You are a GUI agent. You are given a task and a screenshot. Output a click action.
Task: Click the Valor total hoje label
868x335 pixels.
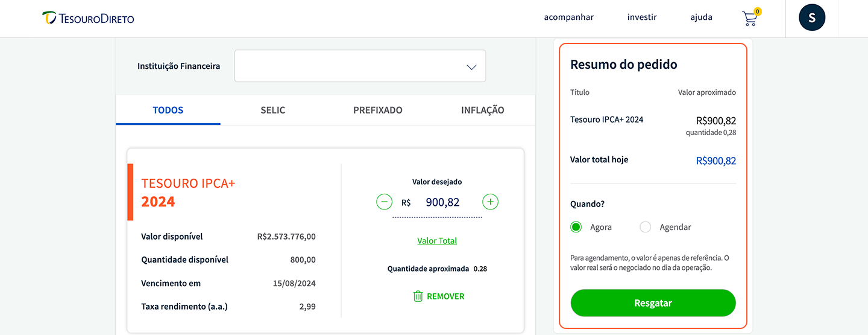[x=599, y=160]
